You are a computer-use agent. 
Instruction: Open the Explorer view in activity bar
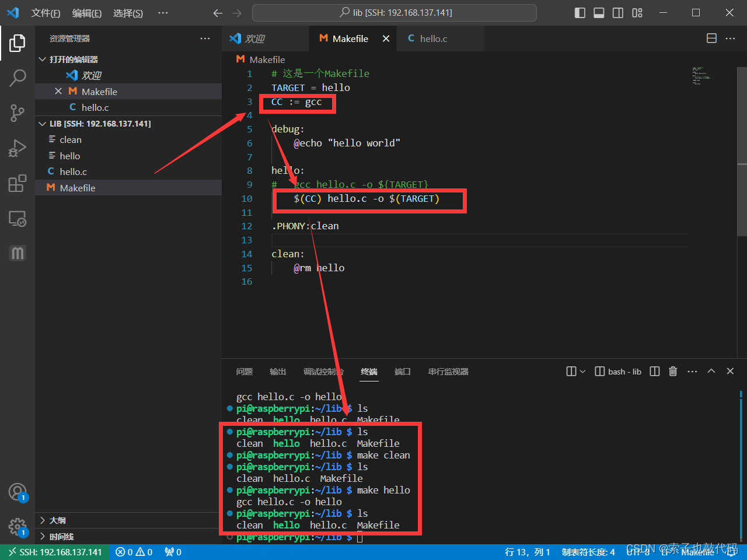pos(18,43)
